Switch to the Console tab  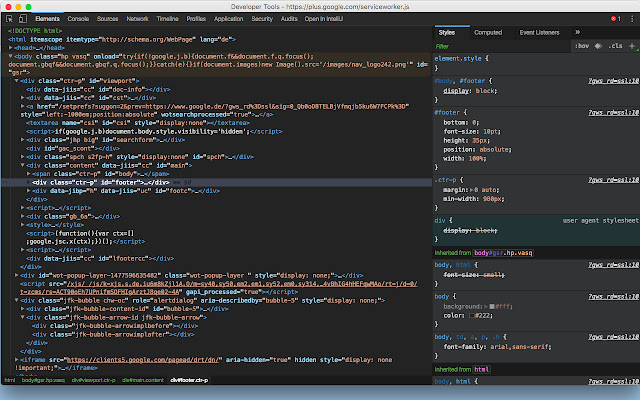click(77, 19)
